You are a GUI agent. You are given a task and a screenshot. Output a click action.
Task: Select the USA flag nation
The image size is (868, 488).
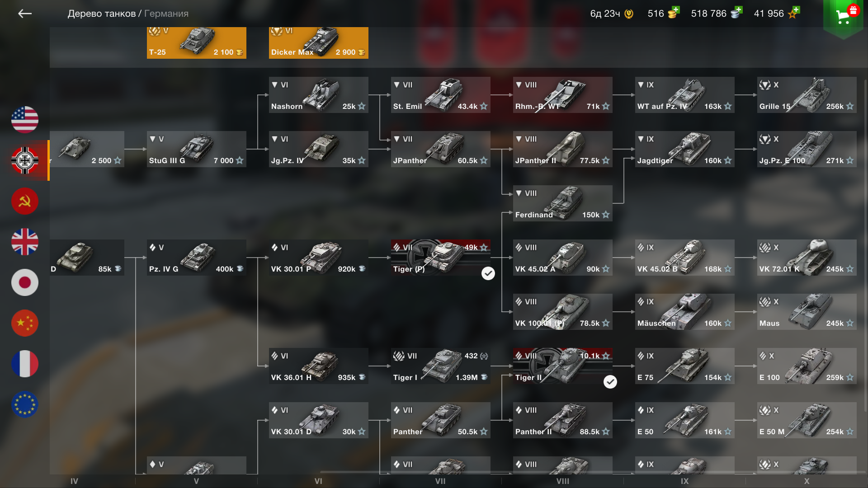[x=25, y=120]
